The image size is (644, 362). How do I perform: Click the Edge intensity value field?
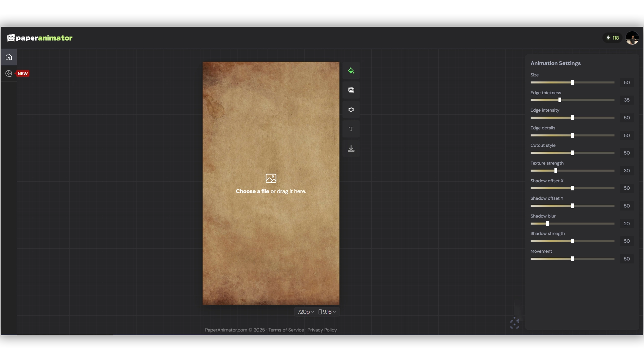click(x=627, y=118)
